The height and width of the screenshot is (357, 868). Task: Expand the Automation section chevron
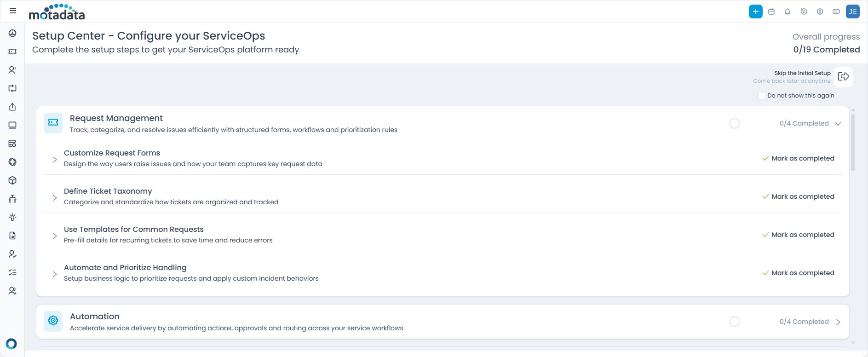coord(838,322)
